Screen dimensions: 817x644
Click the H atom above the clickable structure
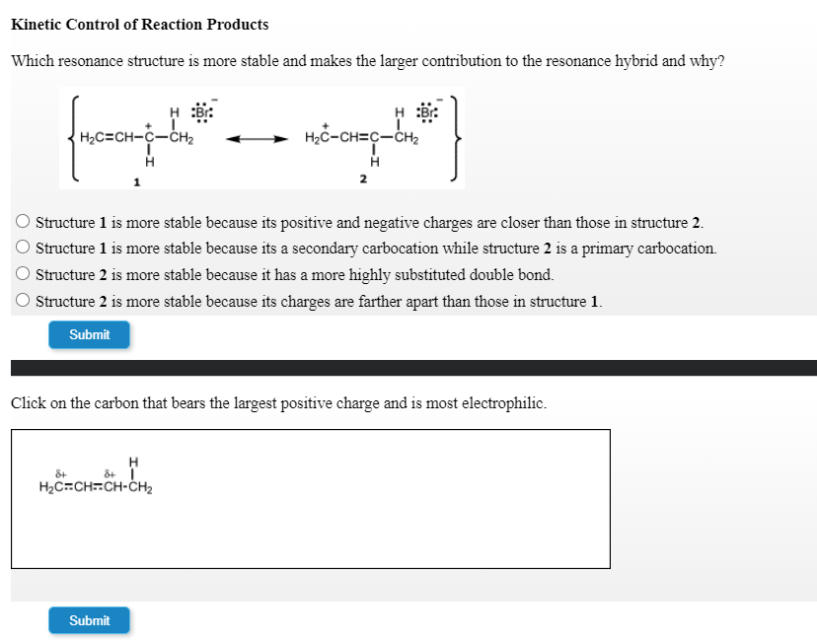[131, 461]
